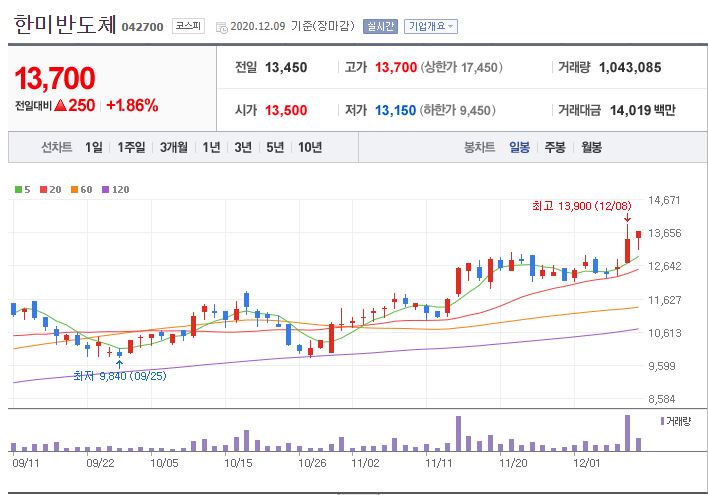708x495 pixels.
Task: Click the 10/05 date axis label
Action: tap(164, 463)
